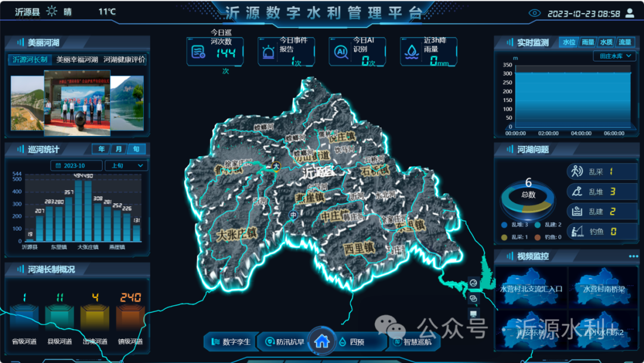Switch patrol statistics to 年 view
This screenshot has height=363, width=644.
pos(101,149)
